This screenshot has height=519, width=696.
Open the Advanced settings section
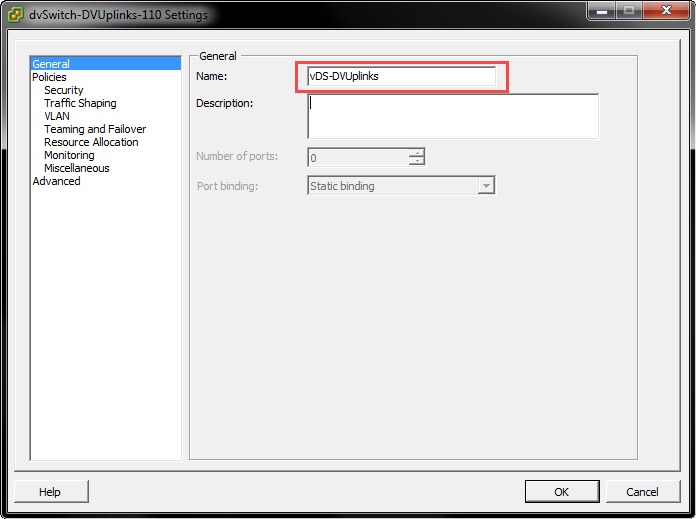tap(56, 181)
